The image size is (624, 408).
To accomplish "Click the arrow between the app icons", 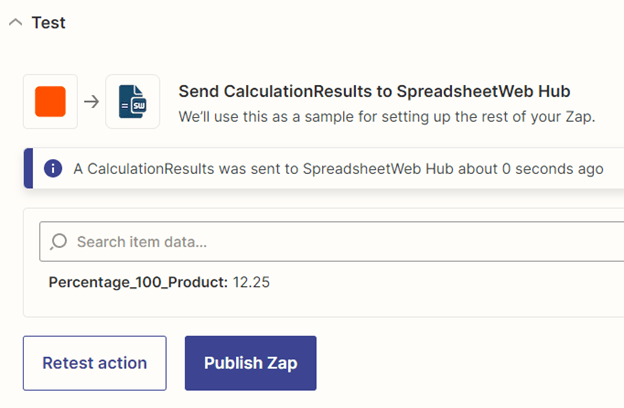I will [x=91, y=101].
